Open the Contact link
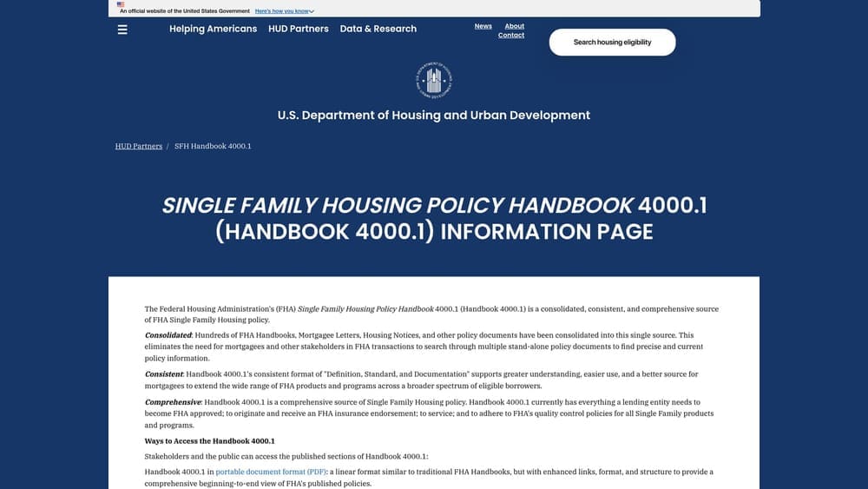Screen dimensions: 868x489 [511, 35]
